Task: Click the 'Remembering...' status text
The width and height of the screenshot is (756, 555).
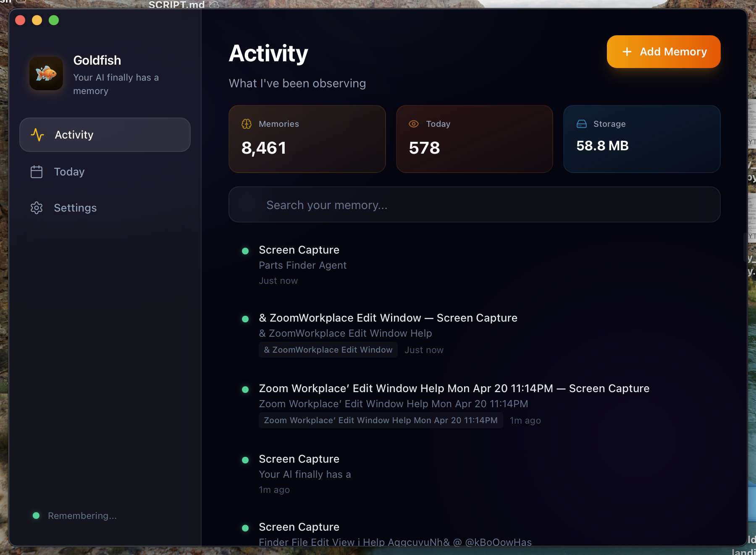Action: (82, 516)
